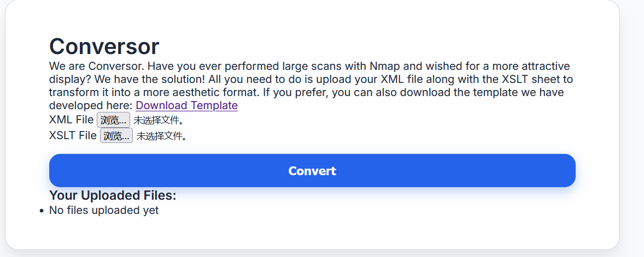Click the no-file-chosen text beside XML File
The width and height of the screenshot is (644, 257).
coord(159,121)
